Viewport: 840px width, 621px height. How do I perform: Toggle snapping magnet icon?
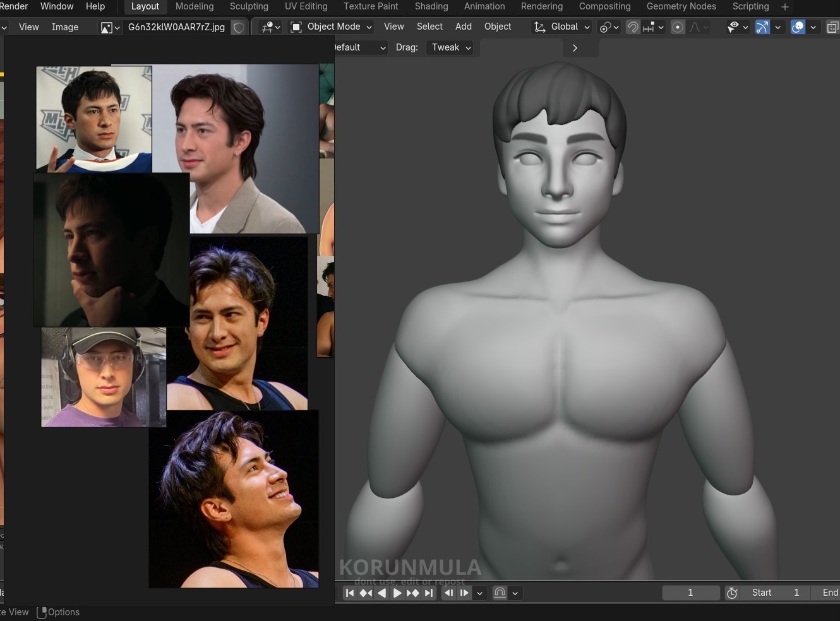[632, 27]
